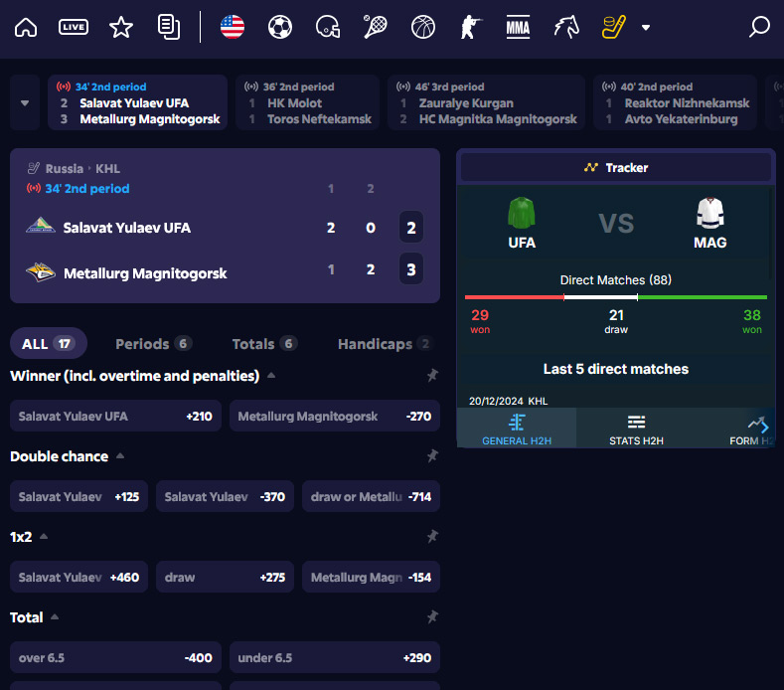
Task: Pin the Double chance market
Action: point(432,455)
